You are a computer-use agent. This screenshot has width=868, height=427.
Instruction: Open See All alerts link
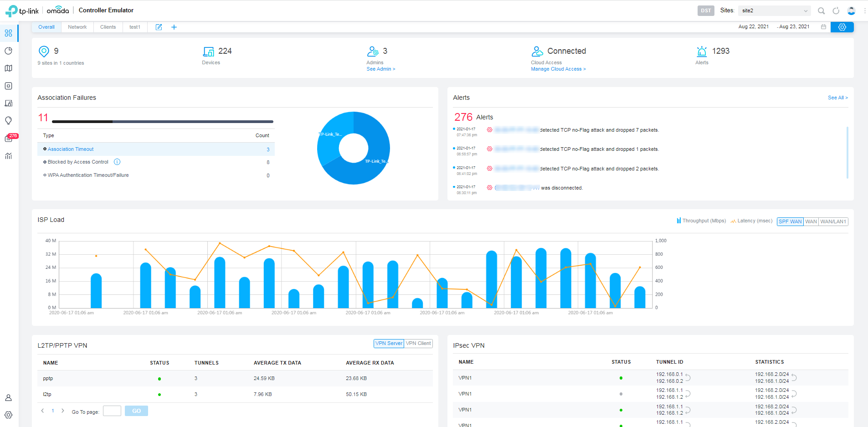point(837,98)
